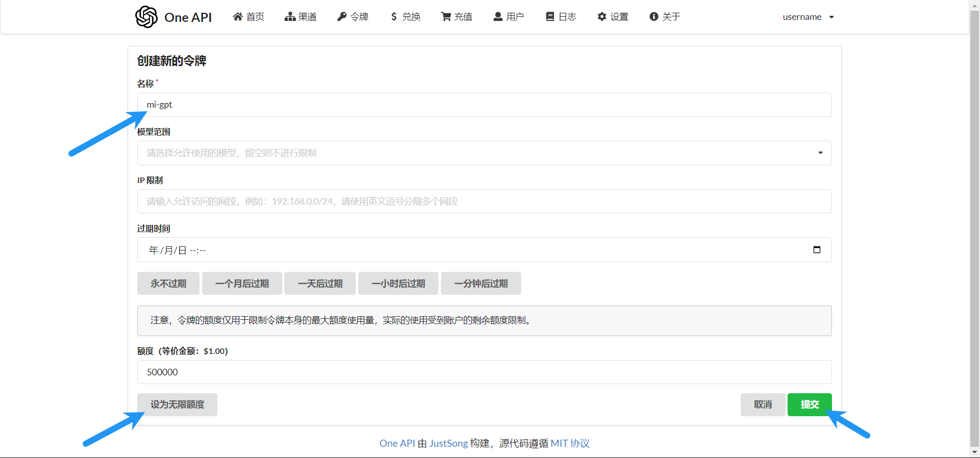Open the calendar picker for 过期时间
Screen dimensions: 980x458
[x=817, y=250]
